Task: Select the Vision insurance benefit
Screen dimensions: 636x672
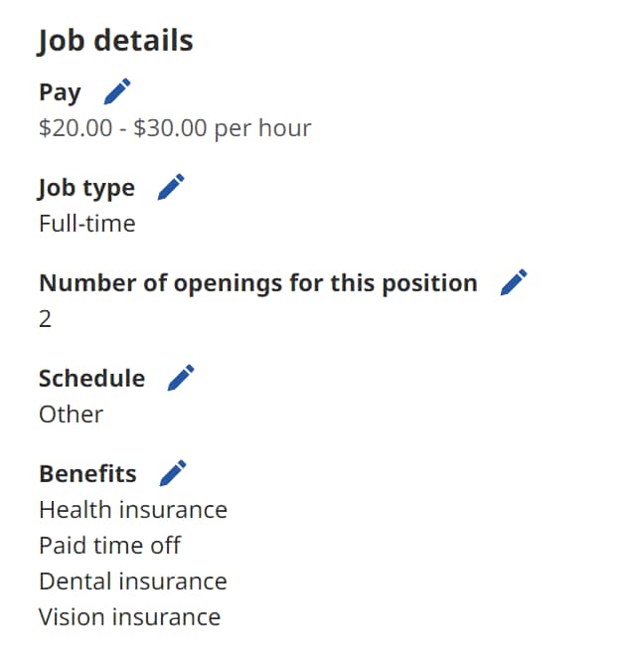Action: (x=129, y=617)
